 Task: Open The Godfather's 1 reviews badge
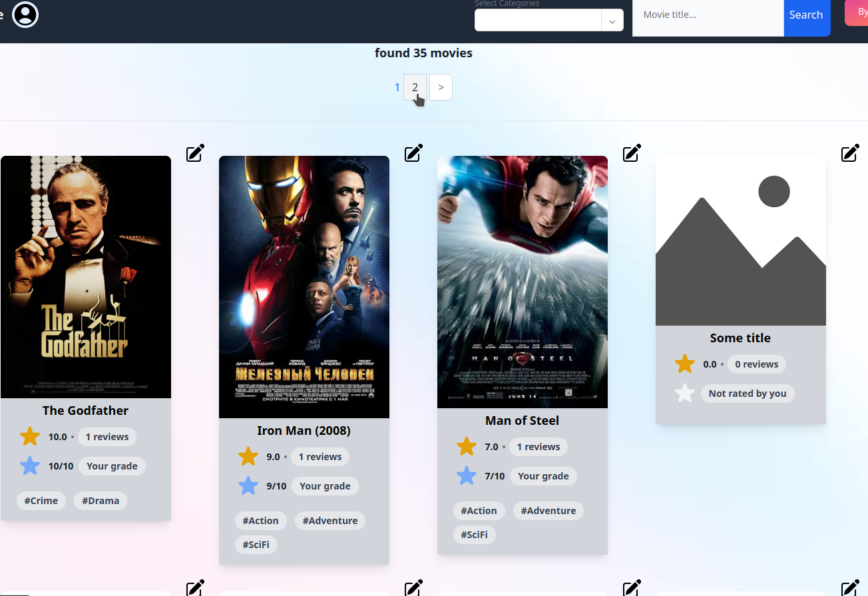click(x=107, y=437)
